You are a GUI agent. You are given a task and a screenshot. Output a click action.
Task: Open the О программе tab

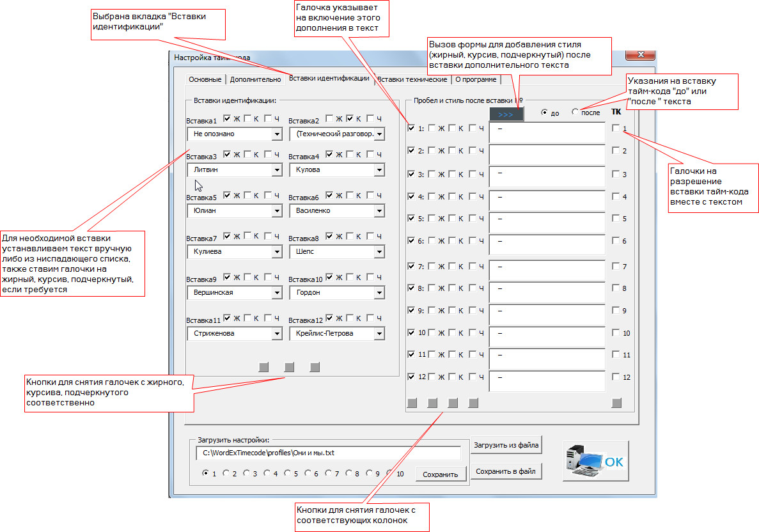[x=476, y=79]
